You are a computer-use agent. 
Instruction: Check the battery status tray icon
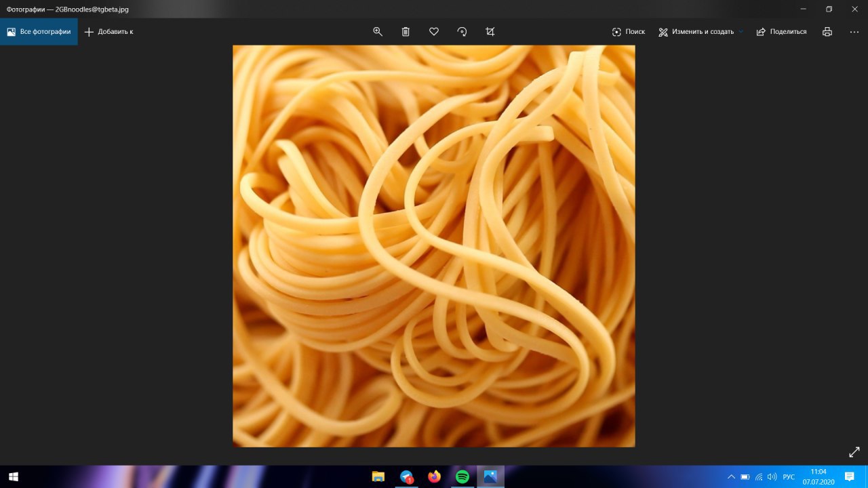tap(745, 477)
